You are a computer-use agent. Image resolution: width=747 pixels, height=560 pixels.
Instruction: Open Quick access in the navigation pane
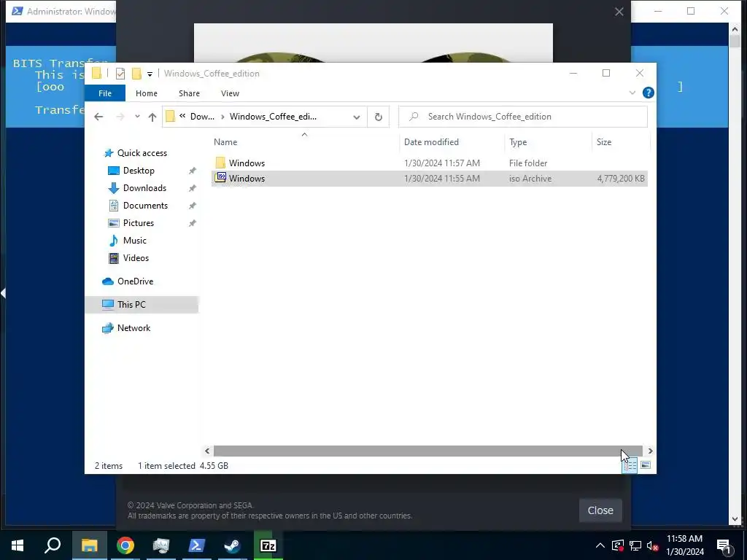pos(142,153)
